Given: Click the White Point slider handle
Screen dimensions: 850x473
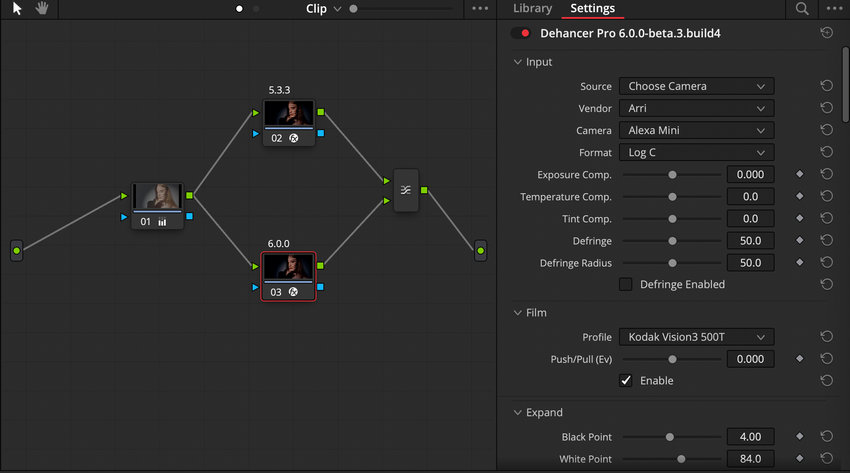Looking at the screenshot, I should pyautogui.click(x=681, y=459).
